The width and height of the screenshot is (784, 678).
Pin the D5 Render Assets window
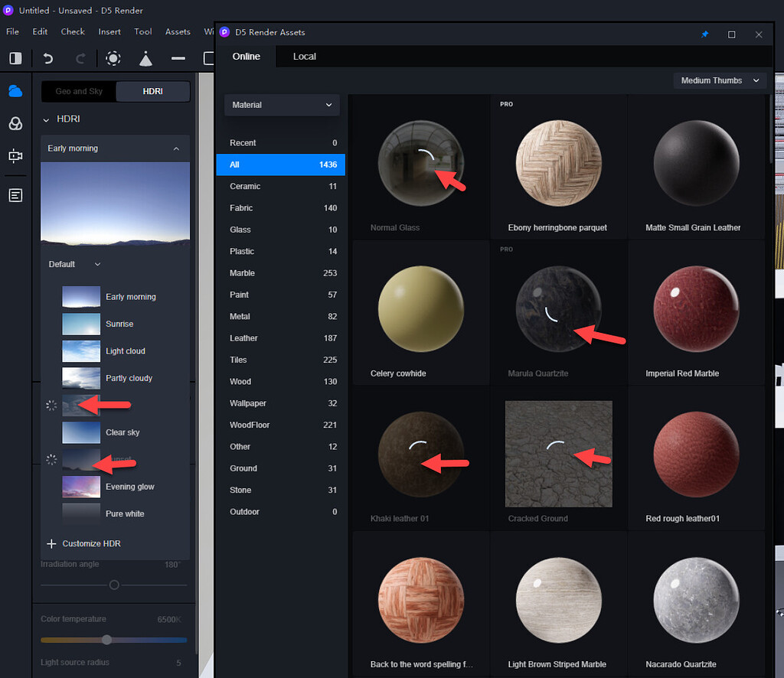(x=705, y=34)
